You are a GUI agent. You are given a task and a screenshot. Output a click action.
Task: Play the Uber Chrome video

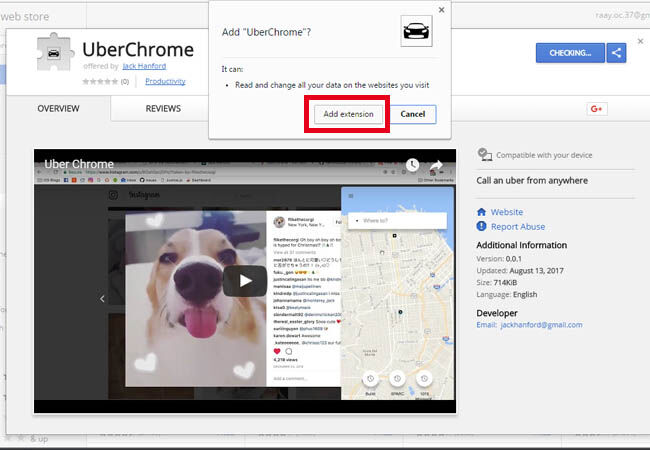[x=245, y=281]
